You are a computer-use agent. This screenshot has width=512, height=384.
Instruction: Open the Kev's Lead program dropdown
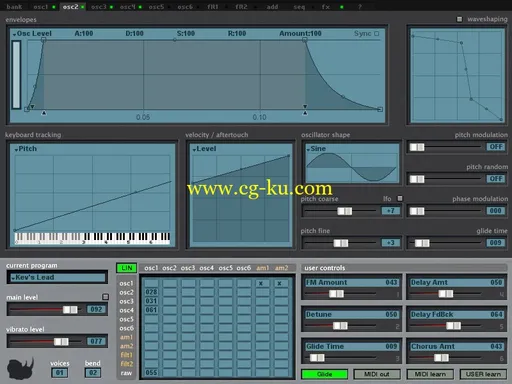coord(57,277)
